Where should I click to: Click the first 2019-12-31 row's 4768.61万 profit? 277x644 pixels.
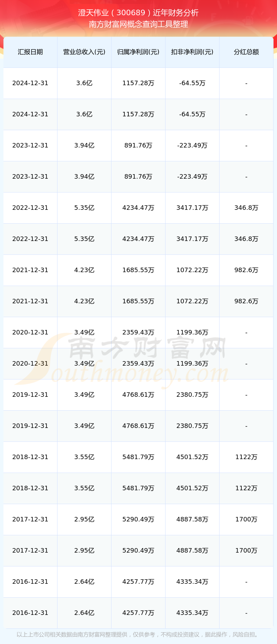[x=138, y=395]
